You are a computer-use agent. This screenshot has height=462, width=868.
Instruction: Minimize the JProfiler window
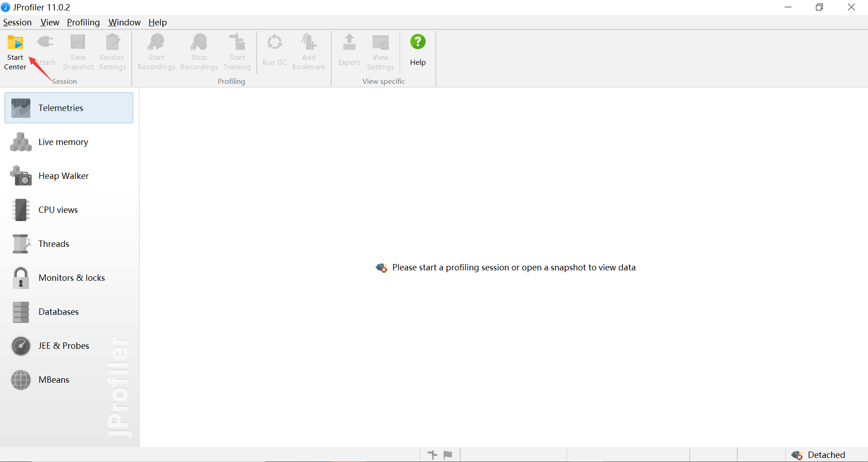788,7
